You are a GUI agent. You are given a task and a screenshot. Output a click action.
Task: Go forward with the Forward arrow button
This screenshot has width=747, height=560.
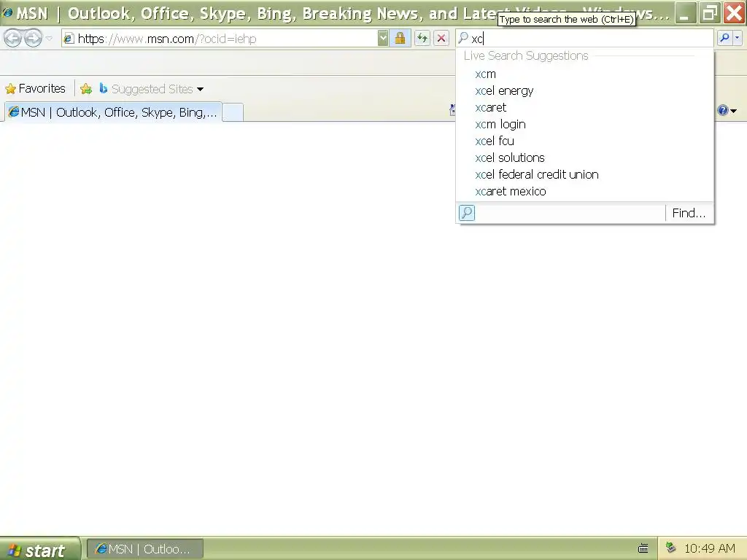[x=33, y=38]
